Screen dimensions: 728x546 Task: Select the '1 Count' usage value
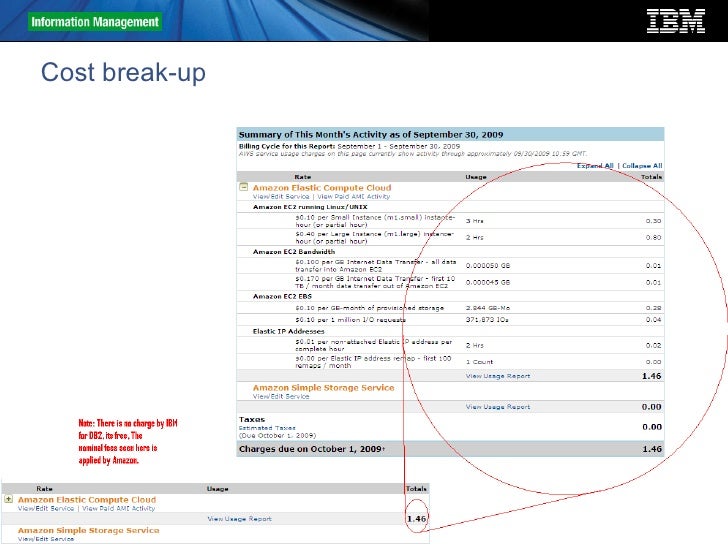pos(479,362)
